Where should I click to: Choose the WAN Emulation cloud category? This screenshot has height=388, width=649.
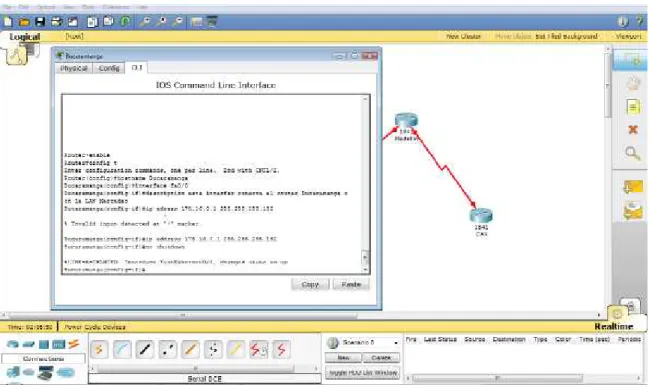coord(29,373)
